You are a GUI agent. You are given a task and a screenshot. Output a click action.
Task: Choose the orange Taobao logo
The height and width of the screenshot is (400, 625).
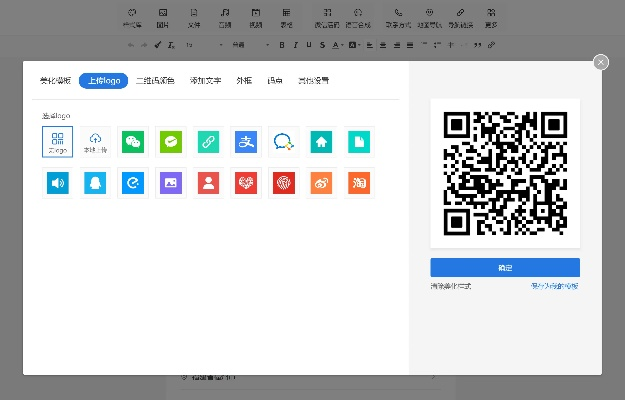pos(359,183)
